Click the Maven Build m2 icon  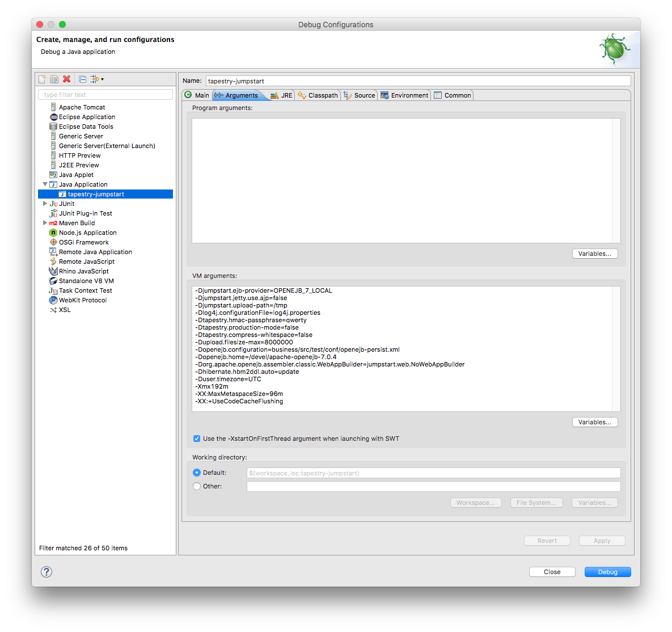(53, 223)
